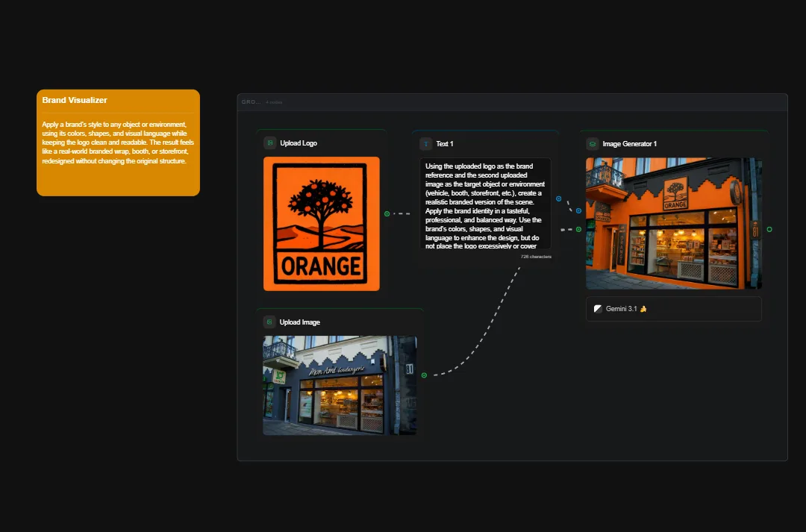The width and height of the screenshot is (806, 532).
Task: Toggle the green connector on Image Generator 1 right edge
Action: click(769, 230)
